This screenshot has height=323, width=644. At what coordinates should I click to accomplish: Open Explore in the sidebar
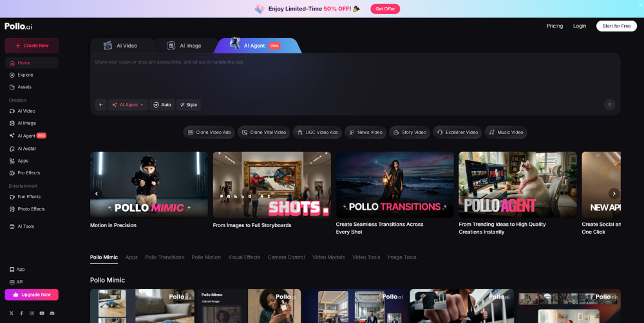[32, 75]
